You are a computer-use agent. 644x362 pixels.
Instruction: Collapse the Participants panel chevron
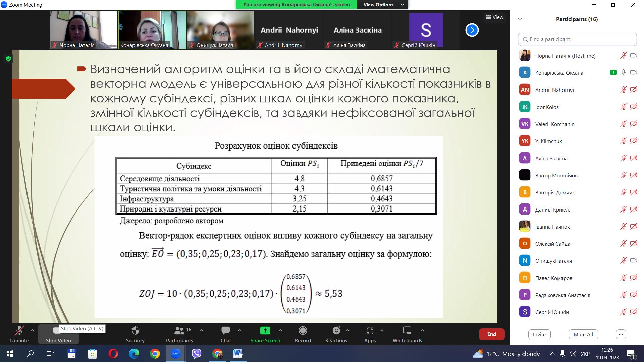[x=520, y=19]
